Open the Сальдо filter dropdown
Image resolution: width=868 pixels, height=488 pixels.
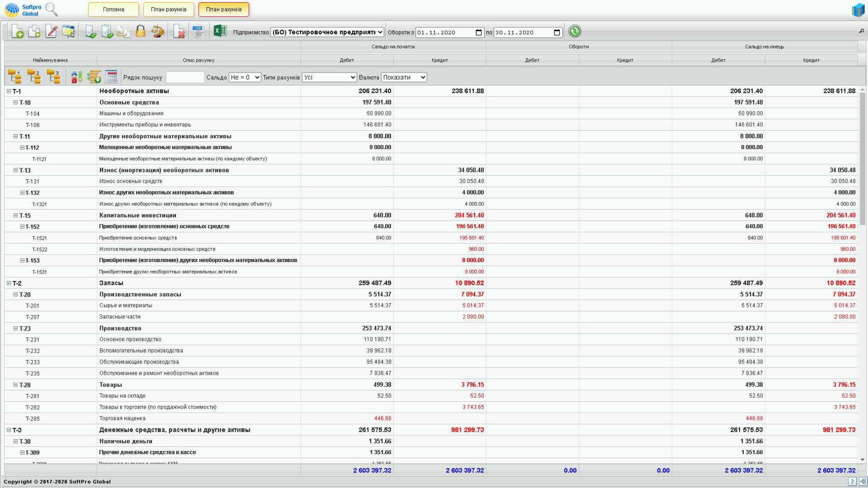click(x=245, y=78)
